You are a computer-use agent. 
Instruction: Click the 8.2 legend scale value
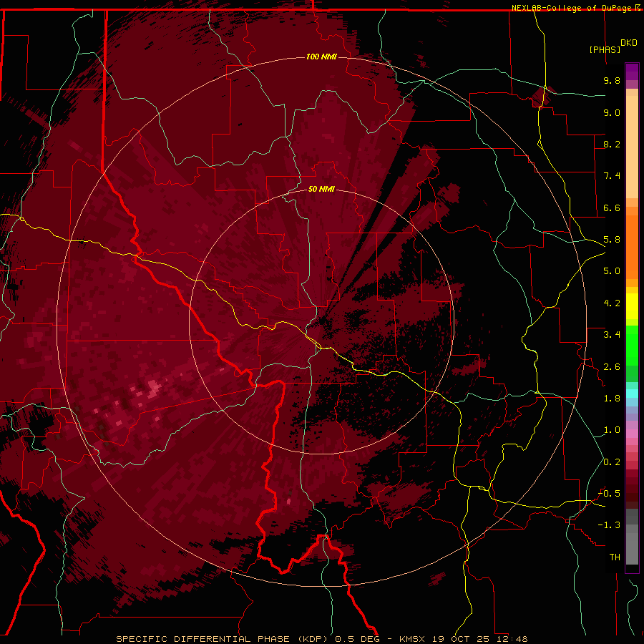click(612, 144)
